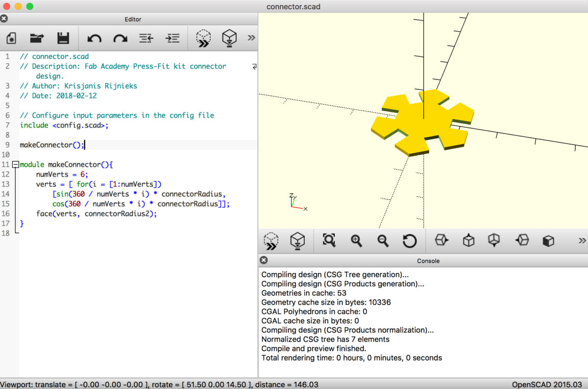Image resolution: width=588 pixels, height=389 pixels.
Task: Render the model with the hourglass-cube icon
Action: point(229,38)
